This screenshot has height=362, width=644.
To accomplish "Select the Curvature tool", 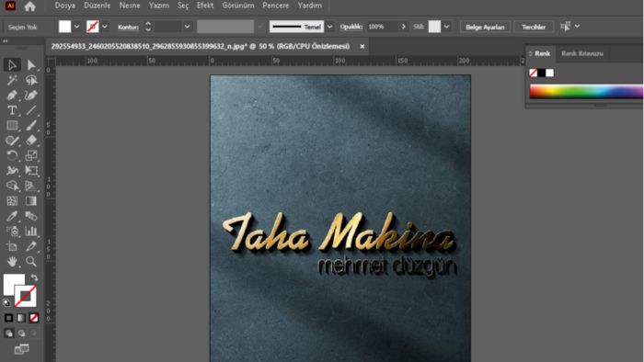I will pyautogui.click(x=31, y=96).
